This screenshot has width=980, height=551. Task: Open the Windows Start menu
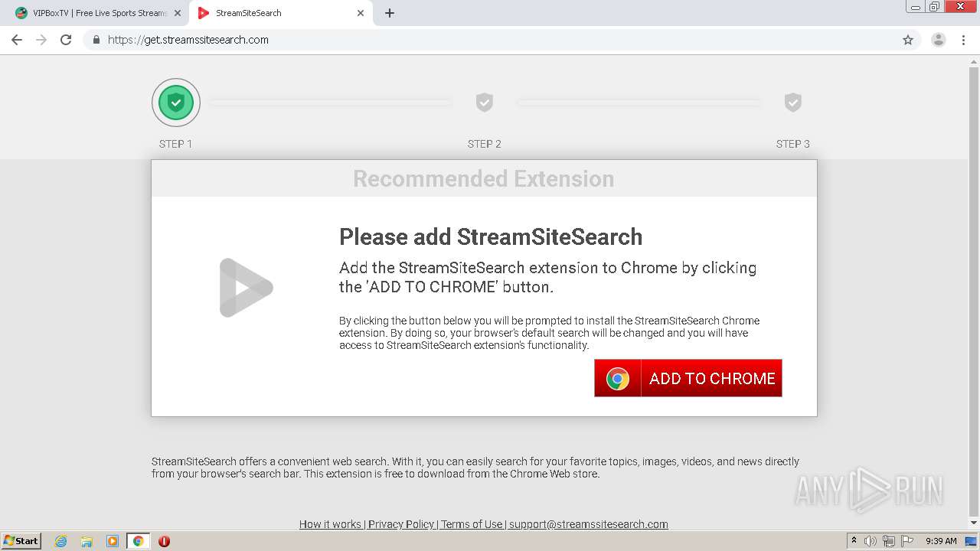tap(21, 541)
